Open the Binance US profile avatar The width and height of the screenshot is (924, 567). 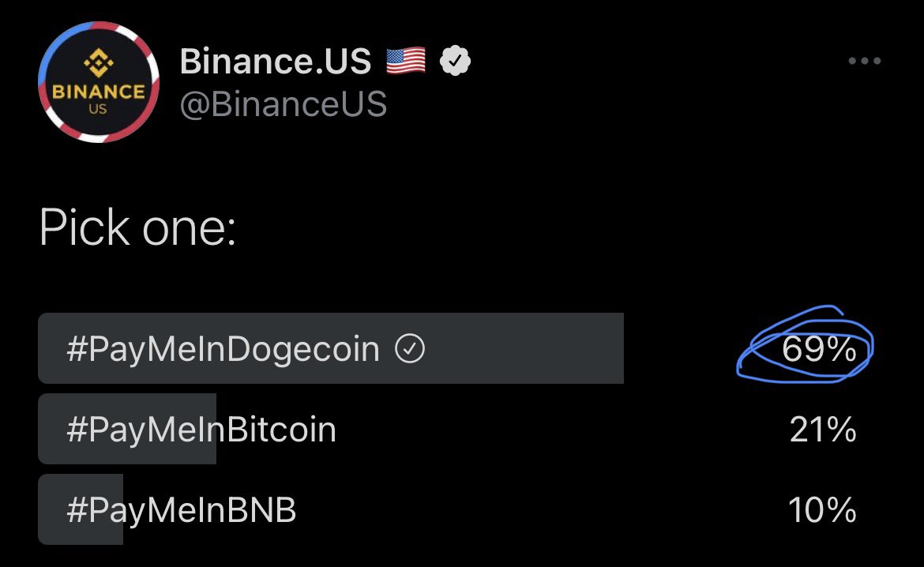(x=99, y=82)
